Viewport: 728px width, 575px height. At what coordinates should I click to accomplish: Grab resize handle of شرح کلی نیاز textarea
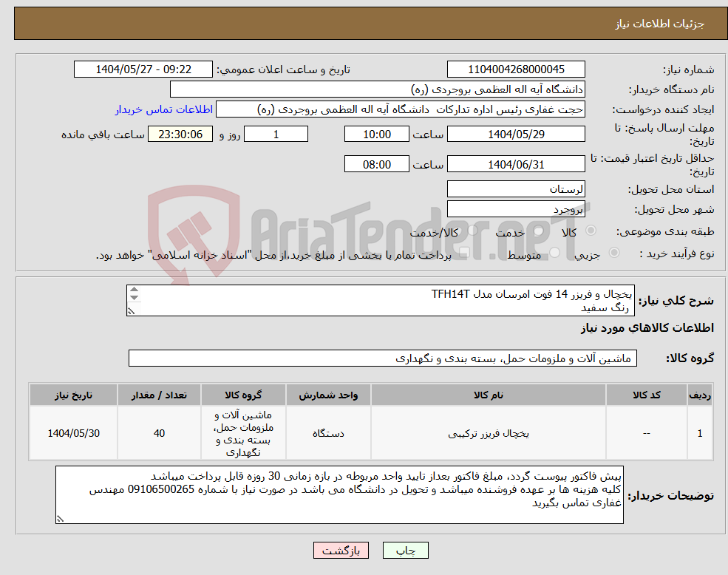pyautogui.click(x=132, y=311)
